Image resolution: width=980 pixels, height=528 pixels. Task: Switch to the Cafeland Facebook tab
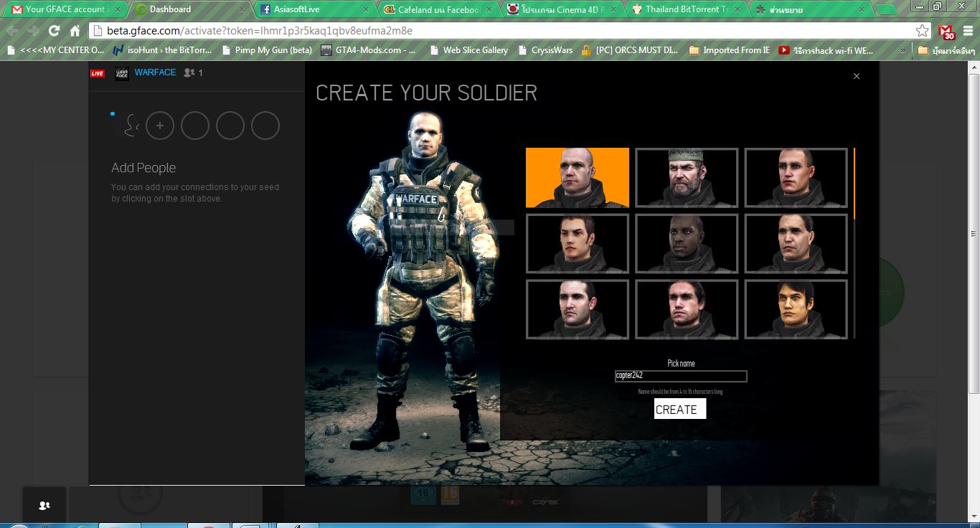(x=439, y=9)
